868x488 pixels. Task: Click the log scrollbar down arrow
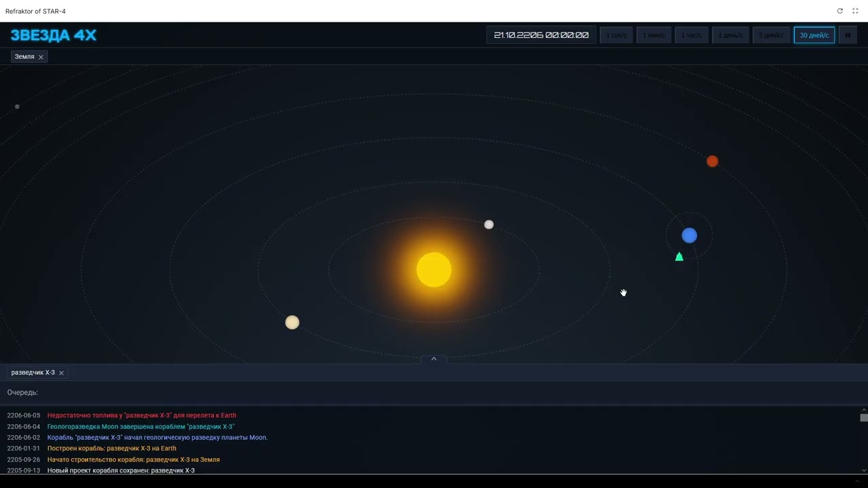point(864,470)
